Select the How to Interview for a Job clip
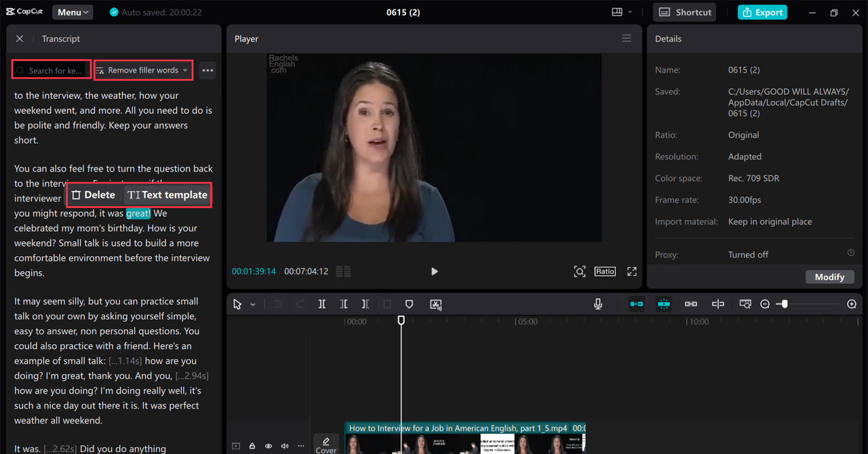The width and height of the screenshot is (868, 454). coord(465,438)
